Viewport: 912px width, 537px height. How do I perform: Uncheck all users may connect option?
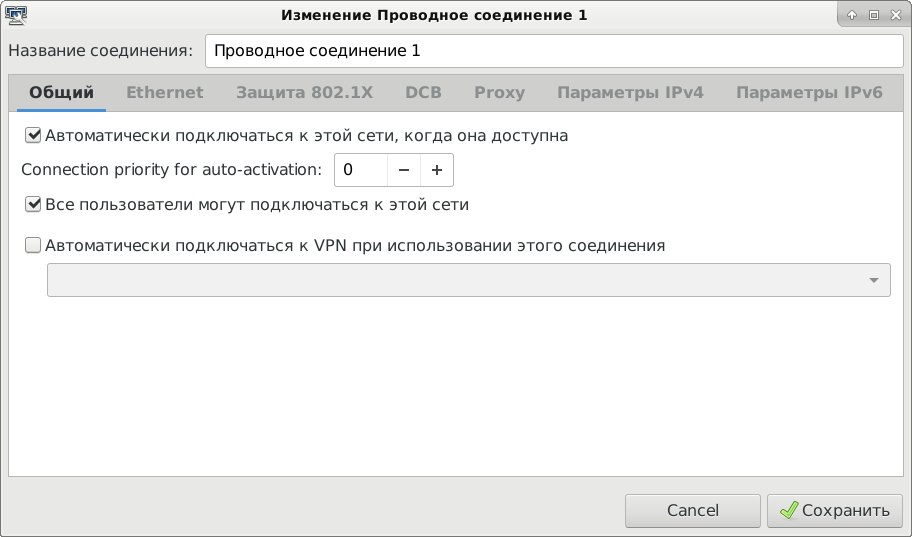coord(33,205)
